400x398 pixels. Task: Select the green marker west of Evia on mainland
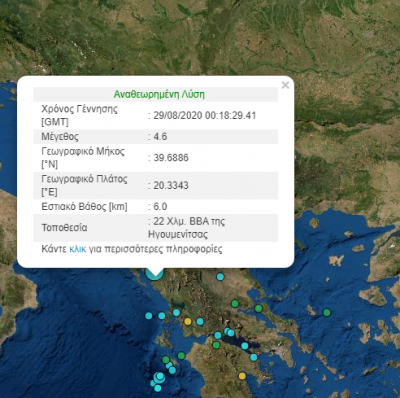click(x=235, y=304)
